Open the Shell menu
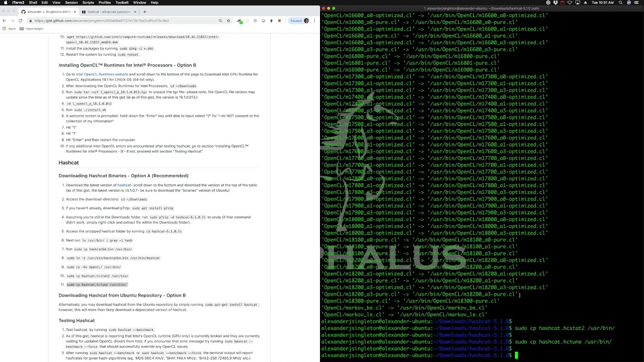 [33, 3]
